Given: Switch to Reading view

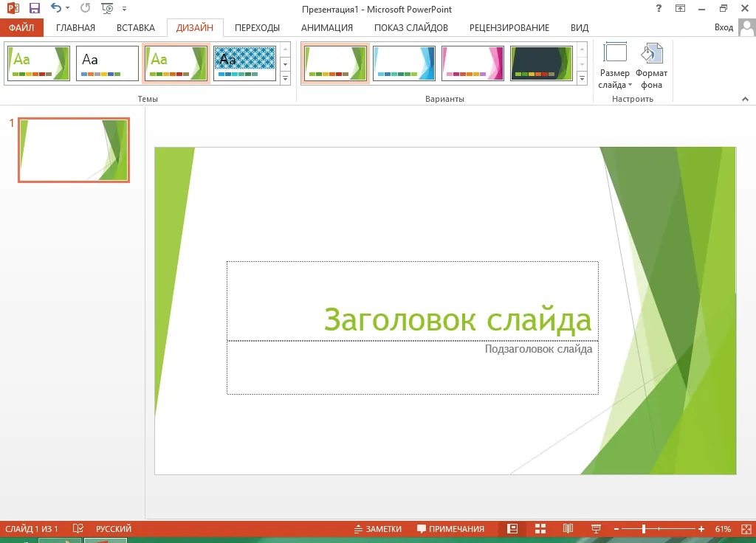Looking at the screenshot, I should [x=568, y=528].
